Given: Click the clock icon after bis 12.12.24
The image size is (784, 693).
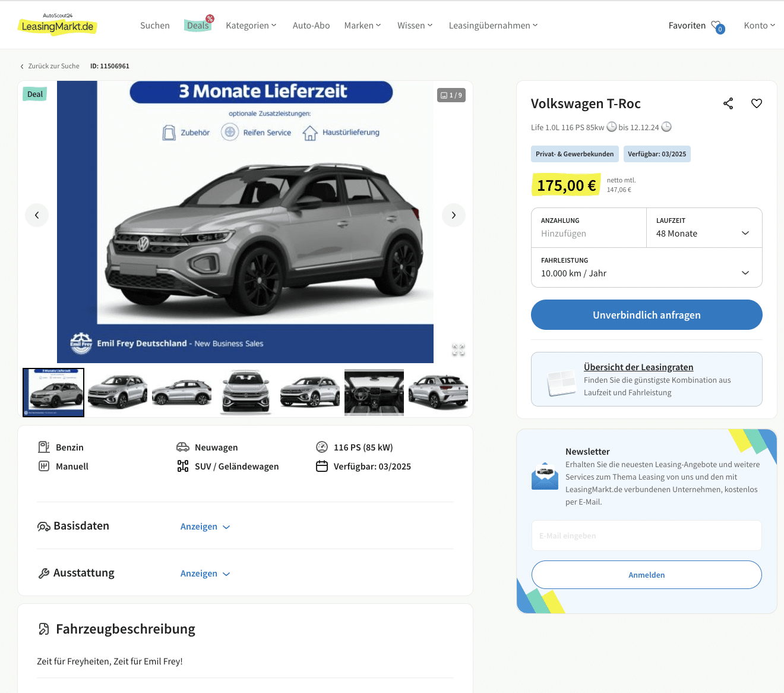Looking at the screenshot, I should click(x=666, y=127).
